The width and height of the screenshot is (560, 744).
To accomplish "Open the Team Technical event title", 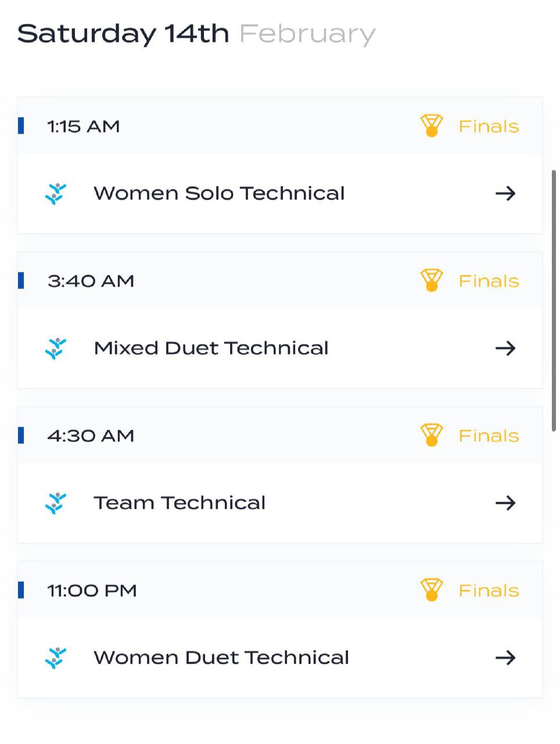I will click(180, 503).
